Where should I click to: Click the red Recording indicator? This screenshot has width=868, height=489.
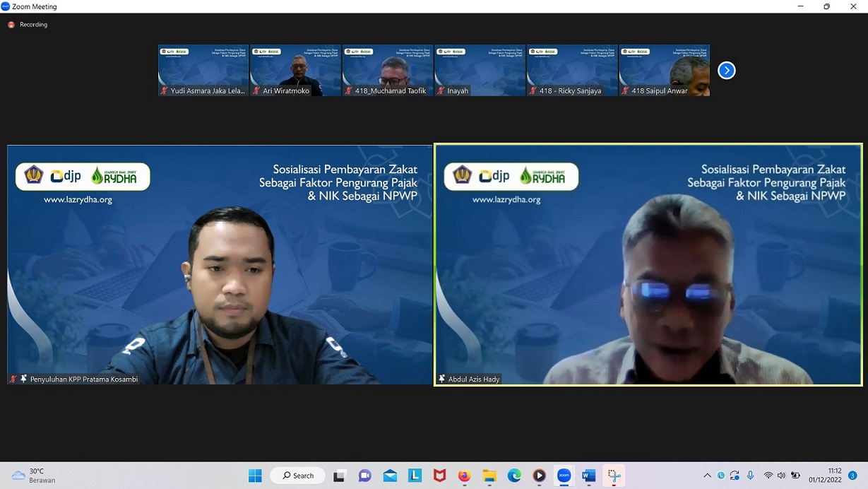[11, 25]
